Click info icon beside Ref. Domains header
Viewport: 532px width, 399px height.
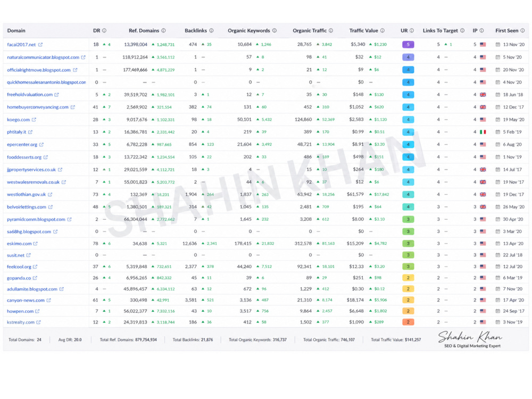click(163, 30)
